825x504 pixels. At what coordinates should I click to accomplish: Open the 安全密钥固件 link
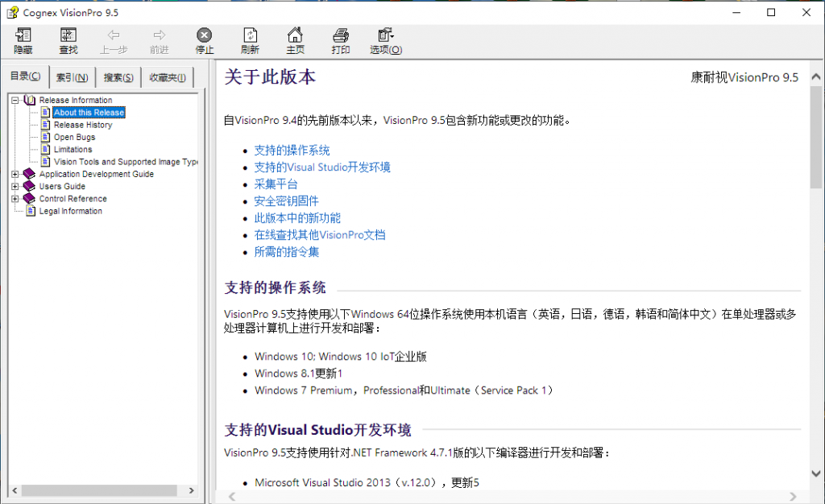tap(286, 200)
